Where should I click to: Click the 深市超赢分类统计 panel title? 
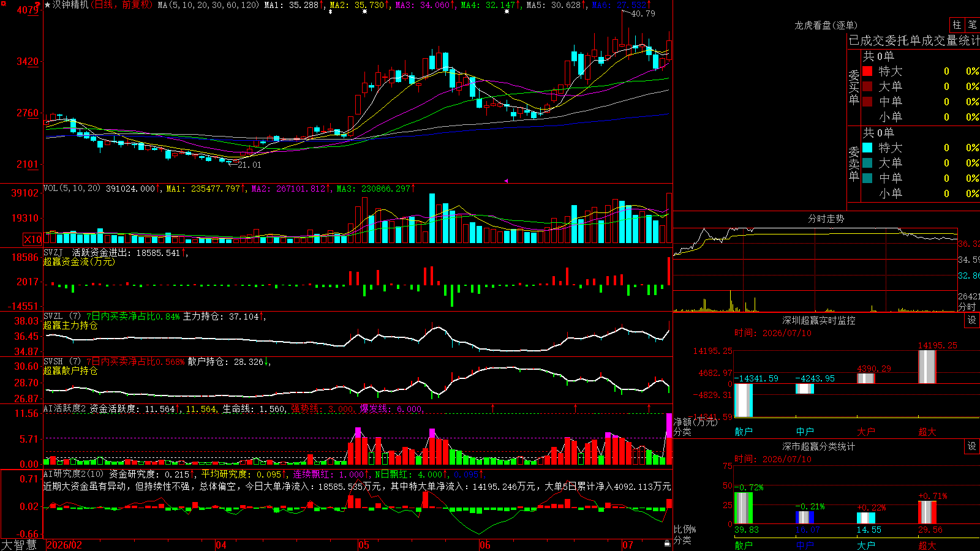click(819, 446)
